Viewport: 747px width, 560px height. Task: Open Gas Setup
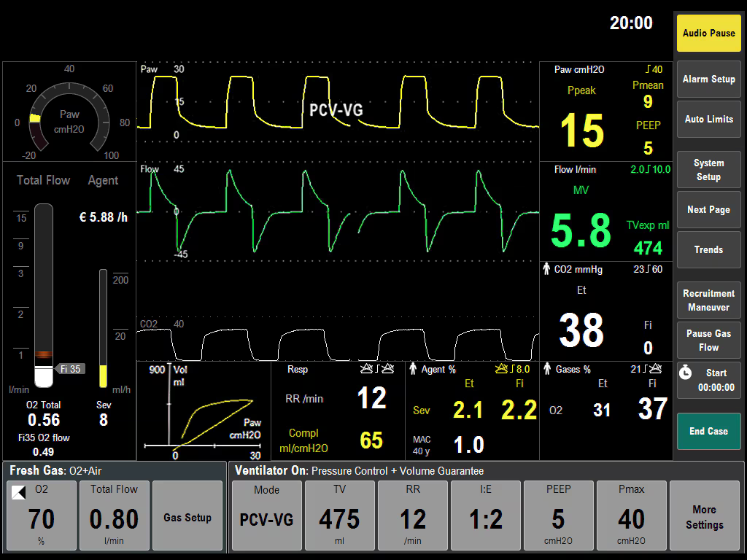click(x=187, y=516)
